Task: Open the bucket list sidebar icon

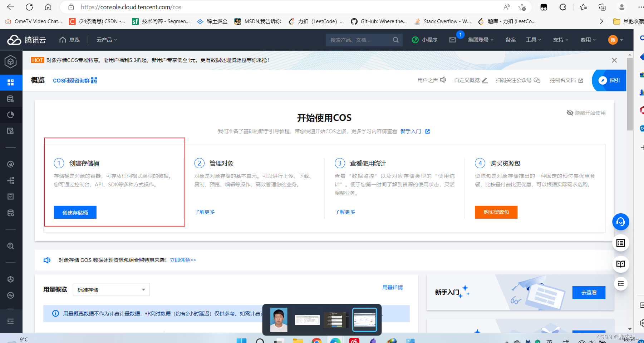Action: [x=11, y=99]
